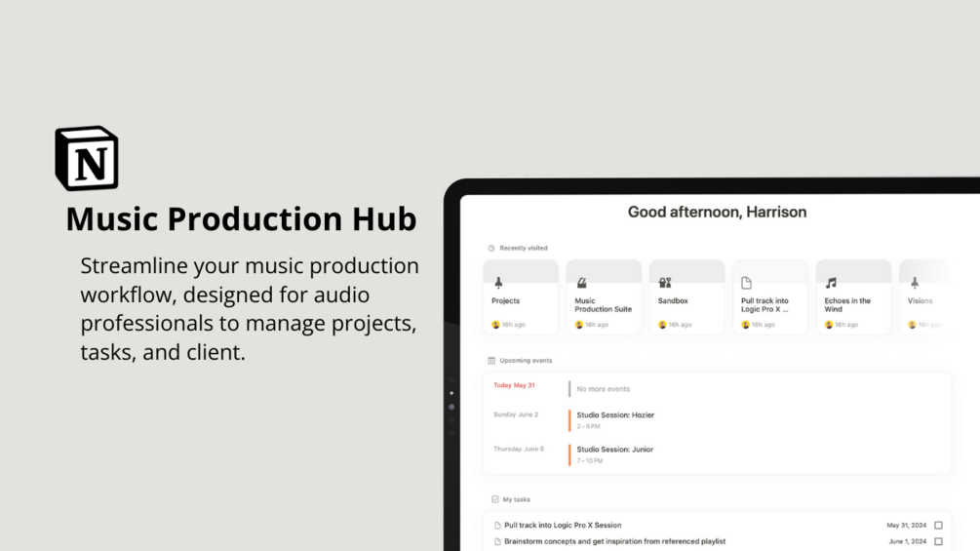This screenshot has height=551, width=980.
Task: Click the Good afternoon, Harrison greeting
Action: point(717,213)
